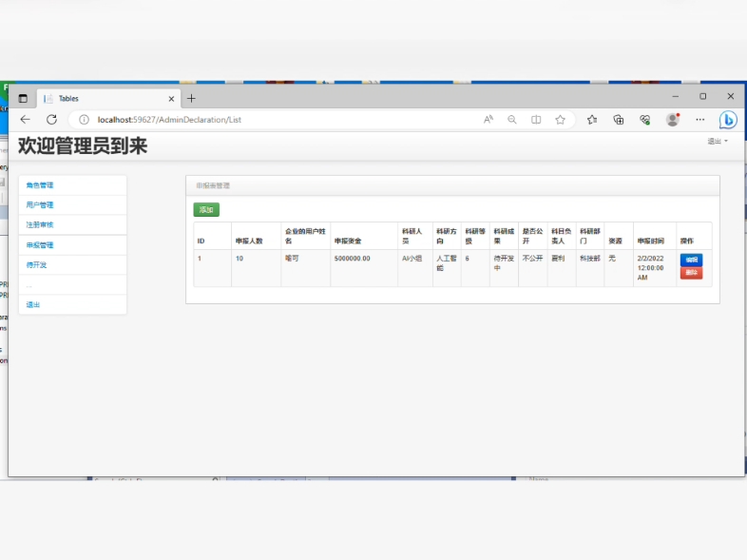Select the Tables browser tab

tap(109, 99)
